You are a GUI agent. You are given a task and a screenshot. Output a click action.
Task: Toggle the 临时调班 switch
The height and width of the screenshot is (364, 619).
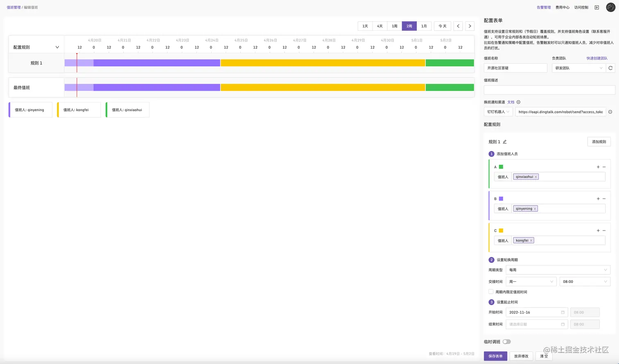coord(506,341)
